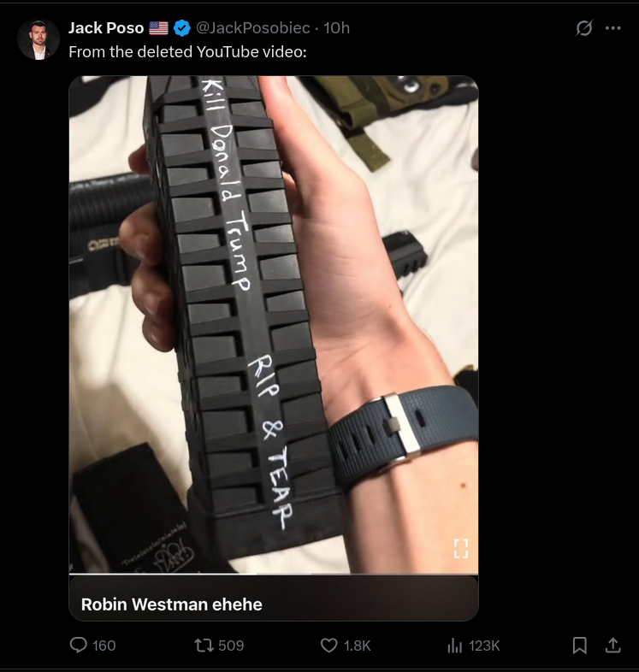This screenshot has height=672, width=639.
Task: Repost using the retweet arrows icon
Action: [204, 645]
